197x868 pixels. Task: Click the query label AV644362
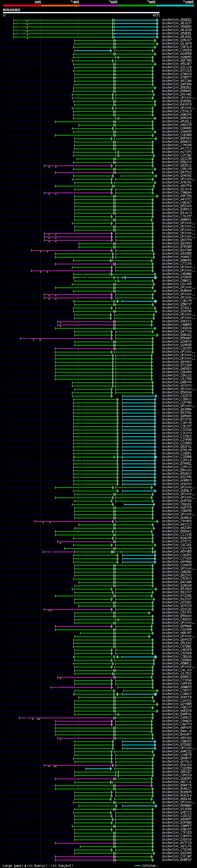(11, 10)
